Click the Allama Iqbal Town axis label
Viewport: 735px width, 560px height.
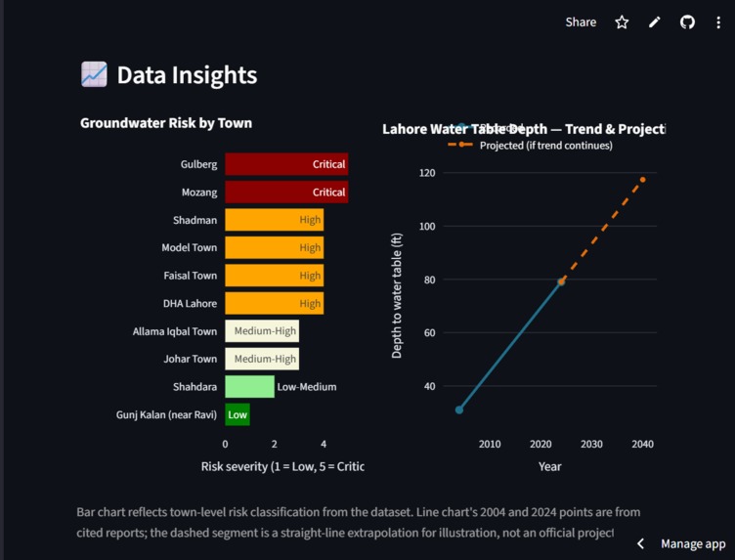tap(175, 331)
